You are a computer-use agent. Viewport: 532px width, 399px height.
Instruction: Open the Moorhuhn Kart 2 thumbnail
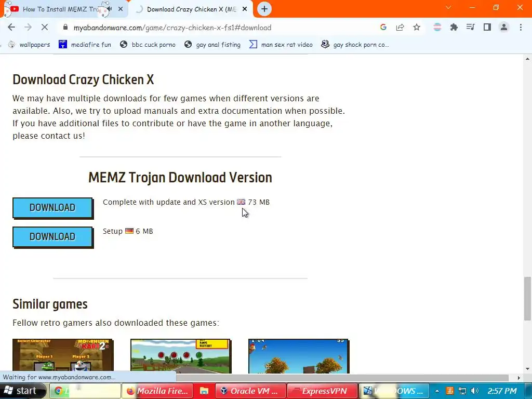pos(63,356)
